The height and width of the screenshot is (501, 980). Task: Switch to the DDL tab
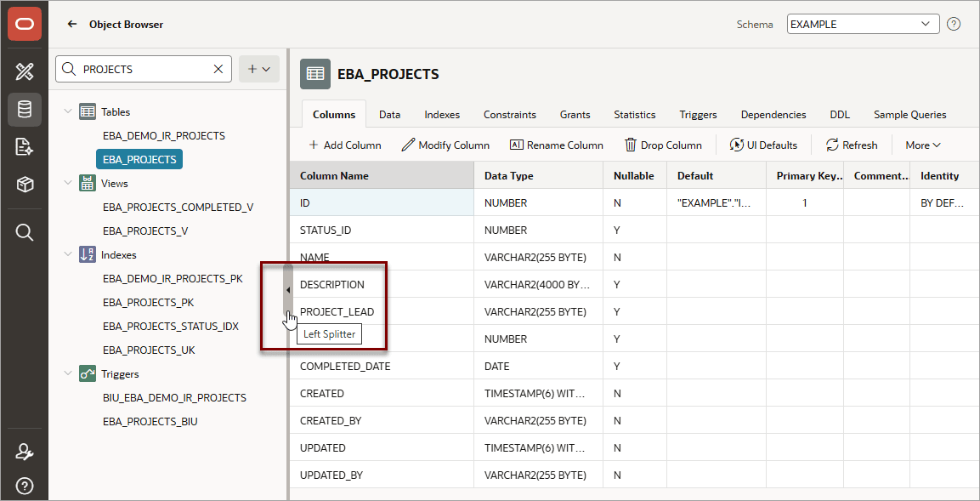840,115
